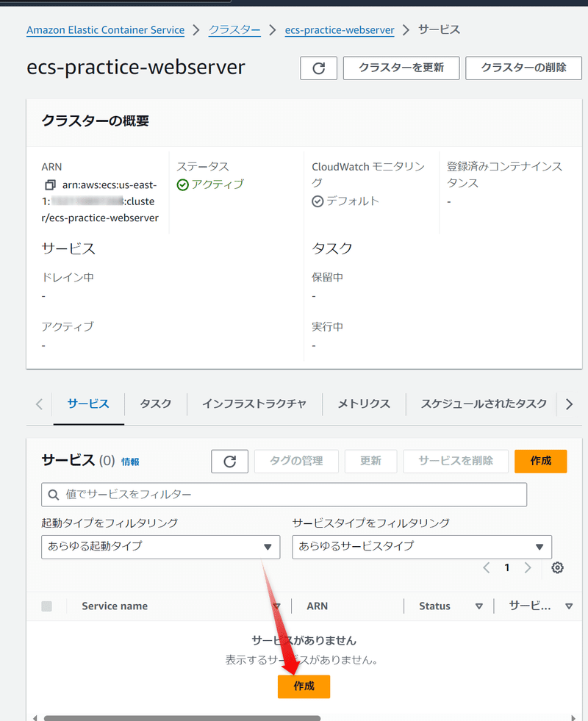Screen dimensions: 588x721
Task: Open the スケジュールされたタスク tab
Action: pyautogui.click(x=484, y=403)
